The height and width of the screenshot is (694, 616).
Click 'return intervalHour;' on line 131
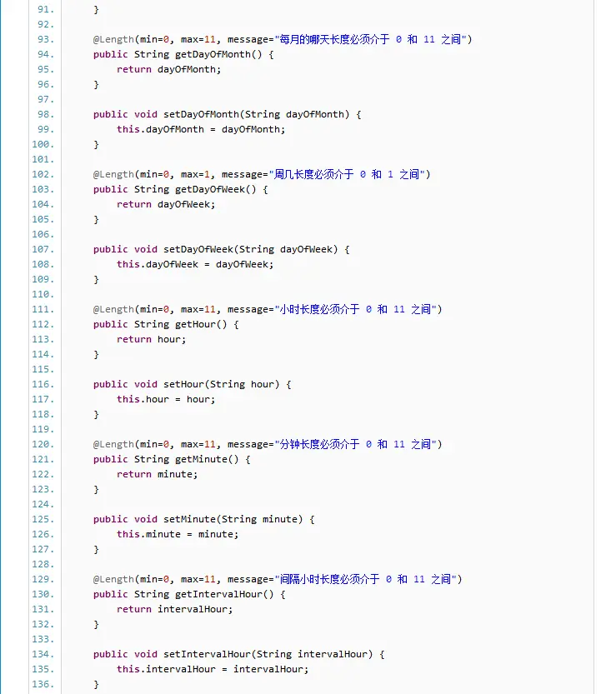click(174, 610)
